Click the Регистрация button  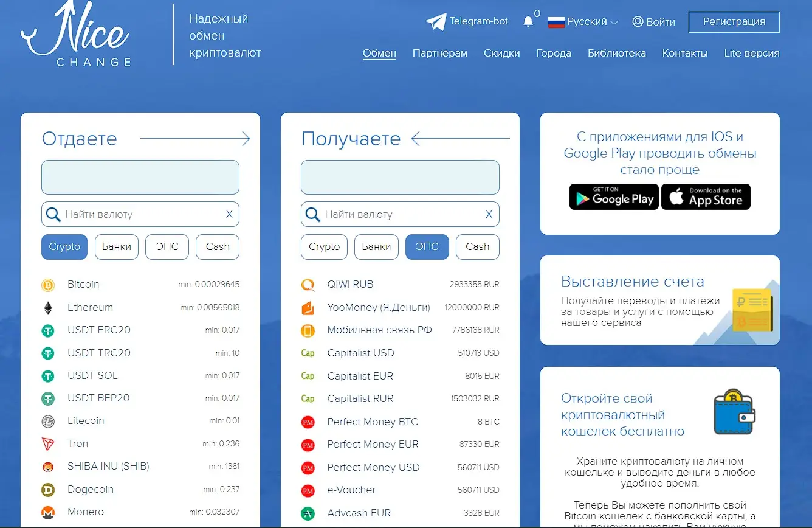click(734, 22)
